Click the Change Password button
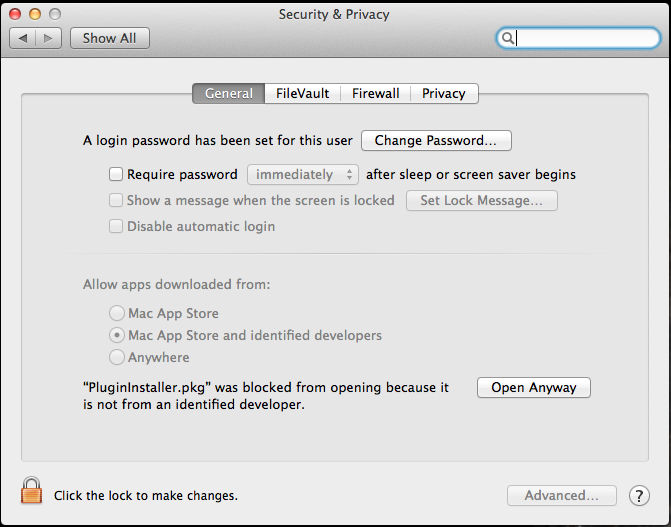The image size is (671, 527). point(436,140)
